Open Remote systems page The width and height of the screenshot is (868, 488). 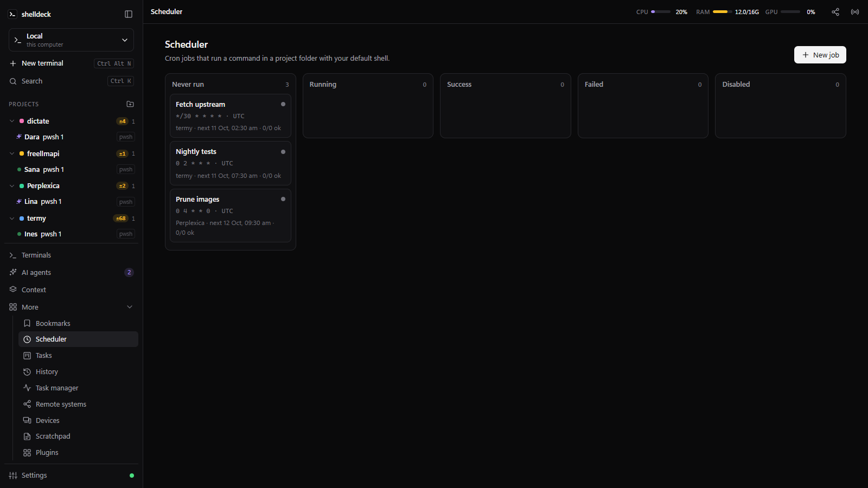click(x=78, y=404)
